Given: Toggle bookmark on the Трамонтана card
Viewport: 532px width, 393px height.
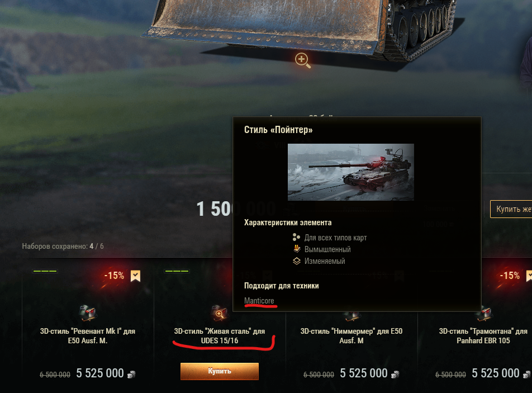Looking at the screenshot, I should (529, 276).
